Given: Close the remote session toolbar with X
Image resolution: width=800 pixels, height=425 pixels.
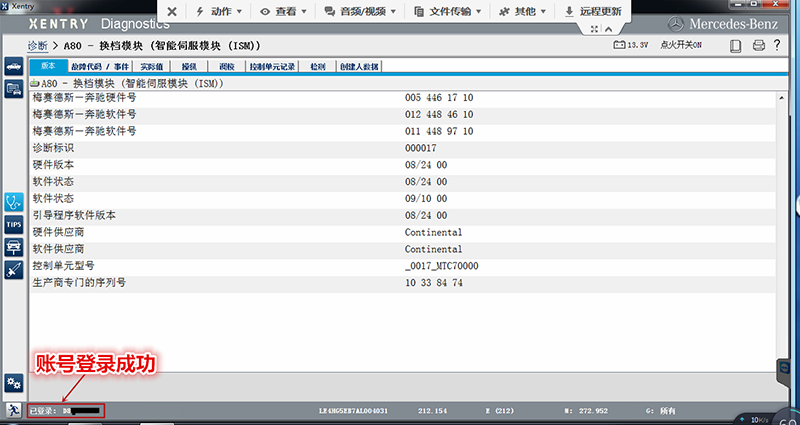Looking at the screenshot, I should coord(172,11).
